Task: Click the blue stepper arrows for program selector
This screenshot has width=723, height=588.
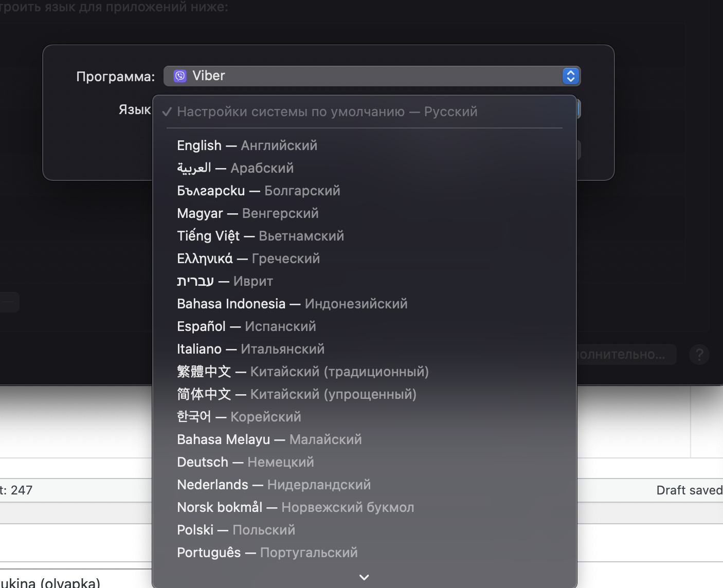Action: [570, 76]
